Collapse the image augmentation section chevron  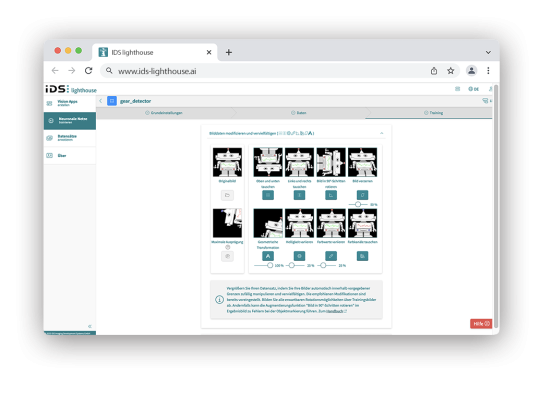pyautogui.click(x=382, y=133)
